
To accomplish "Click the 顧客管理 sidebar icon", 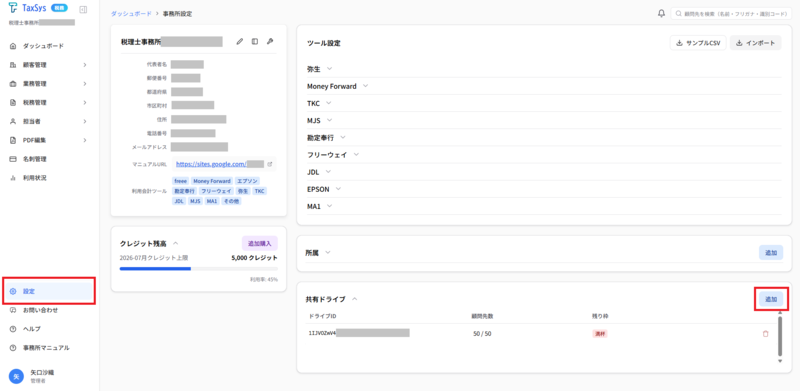I will click(x=13, y=65).
